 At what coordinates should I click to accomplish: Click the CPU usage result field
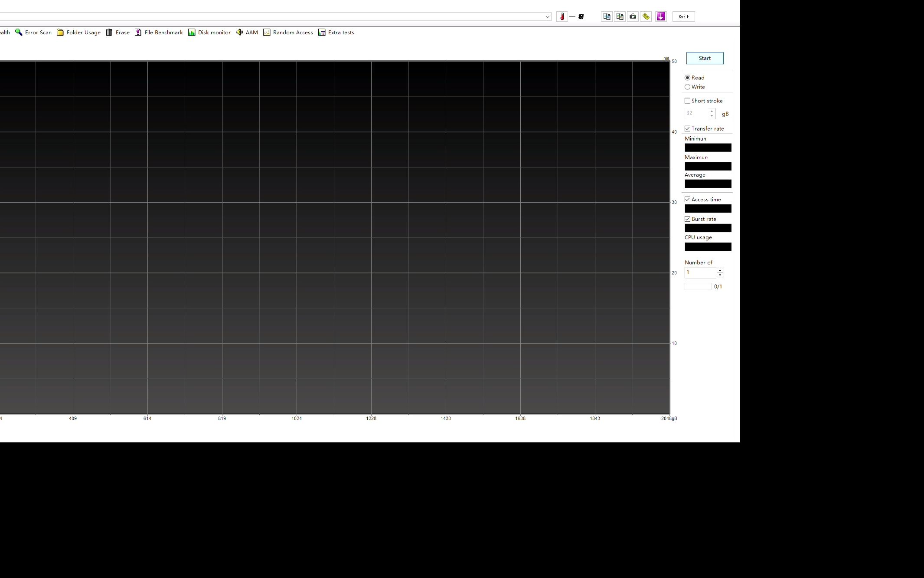(x=708, y=247)
